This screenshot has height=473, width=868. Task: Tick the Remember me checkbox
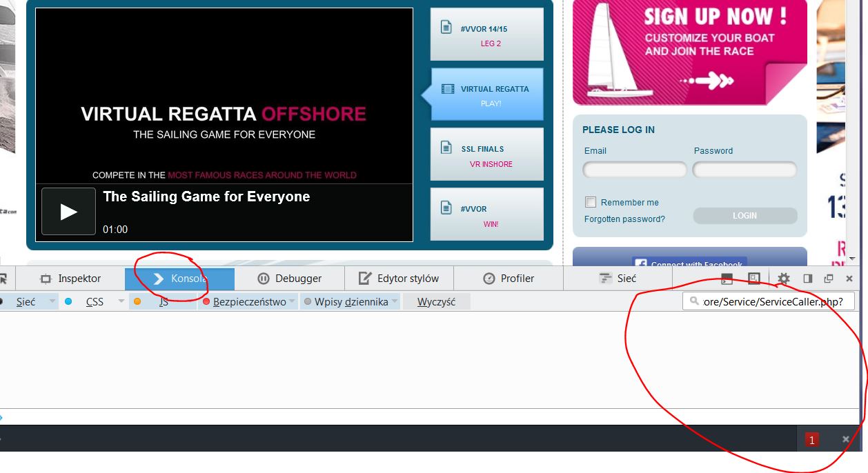[591, 202]
